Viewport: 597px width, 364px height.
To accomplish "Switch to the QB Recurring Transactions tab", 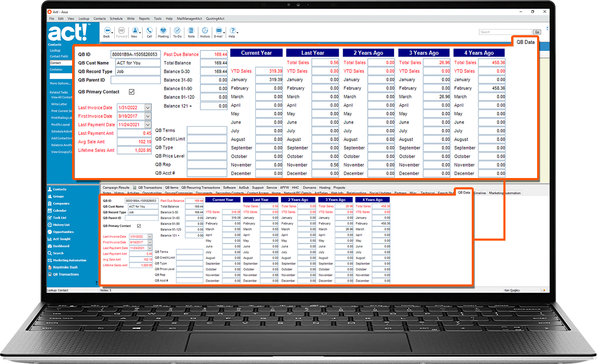I will point(200,188).
